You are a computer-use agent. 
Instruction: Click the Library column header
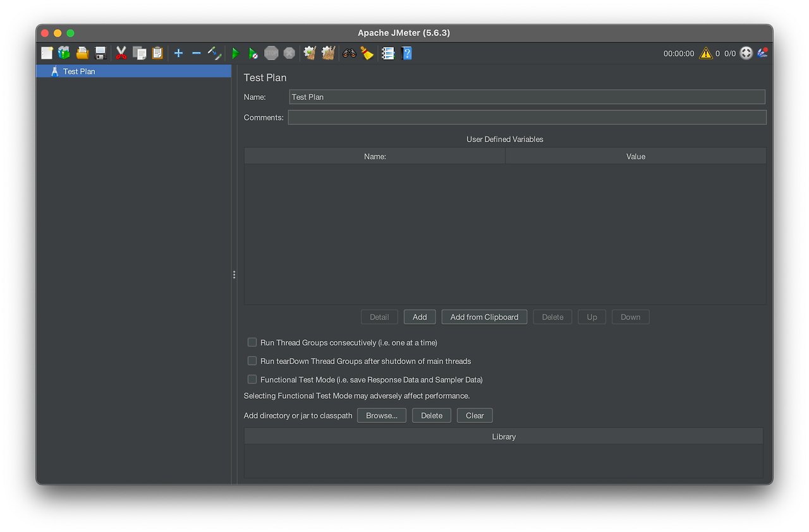[504, 437]
